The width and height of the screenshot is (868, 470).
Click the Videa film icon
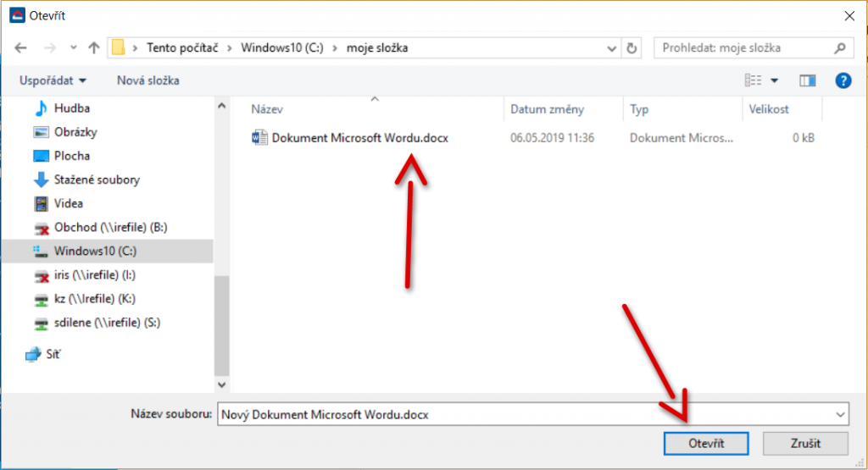click(x=41, y=203)
